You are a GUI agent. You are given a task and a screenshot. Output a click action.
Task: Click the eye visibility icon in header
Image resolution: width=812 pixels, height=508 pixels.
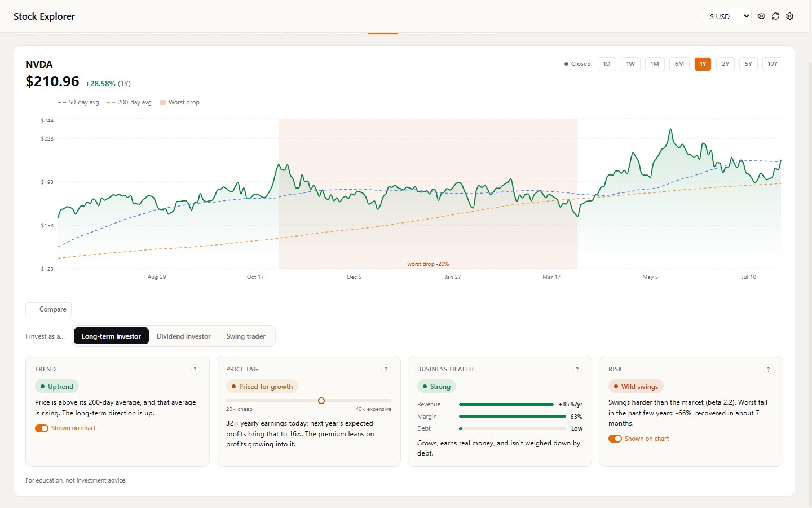pyautogui.click(x=761, y=16)
